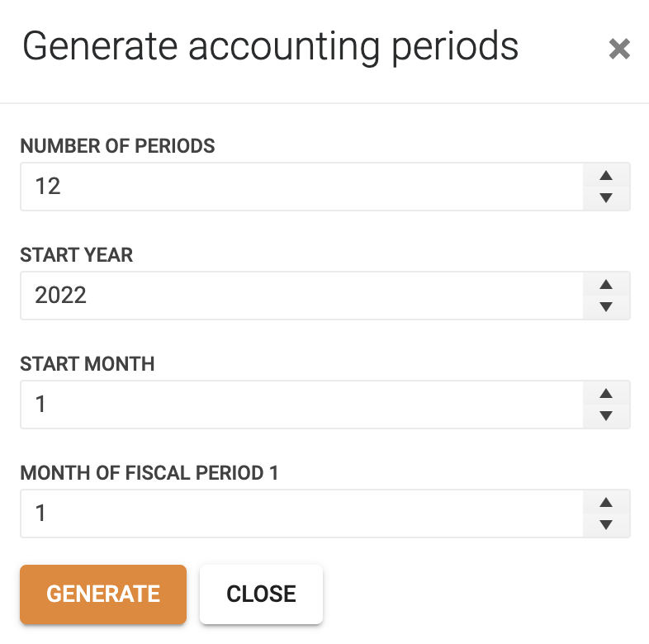Click the Start Year label
Image resolution: width=649 pixels, height=644 pixels.
(77, 255)
